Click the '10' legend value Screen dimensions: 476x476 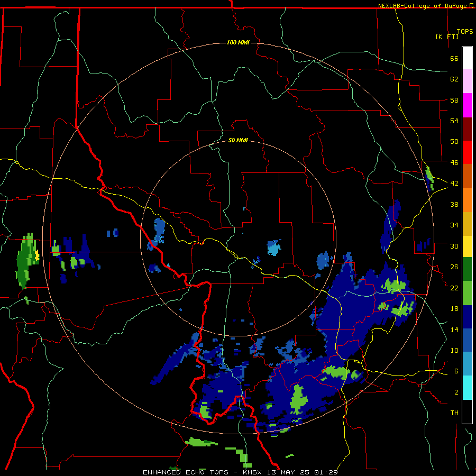tap(454, 350)
